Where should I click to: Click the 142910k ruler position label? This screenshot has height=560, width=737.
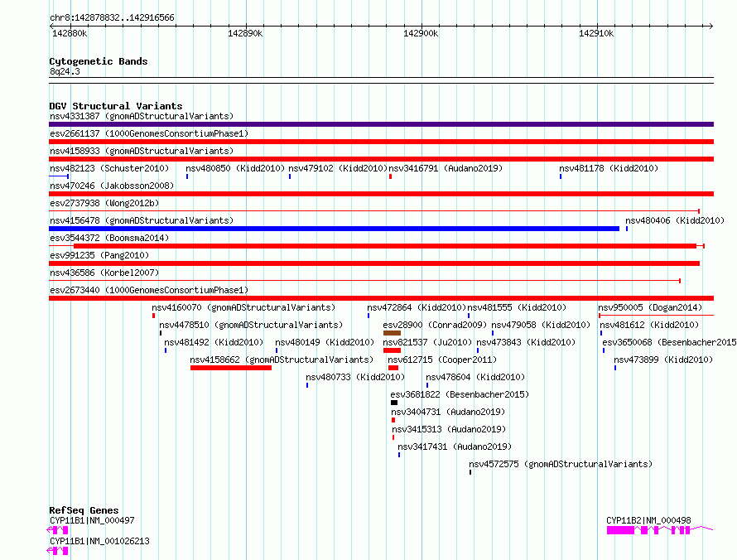coord(596,33)
